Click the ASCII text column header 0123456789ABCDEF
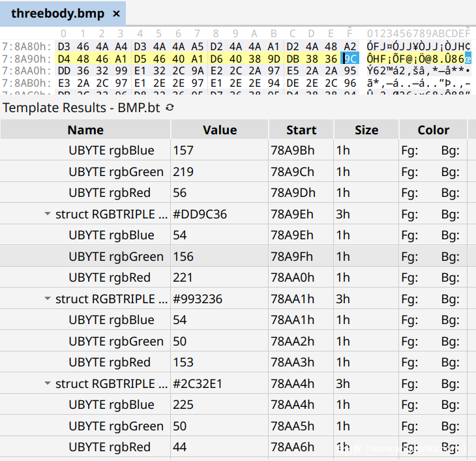The image size is (476, 461). click(x=419, y=33)
